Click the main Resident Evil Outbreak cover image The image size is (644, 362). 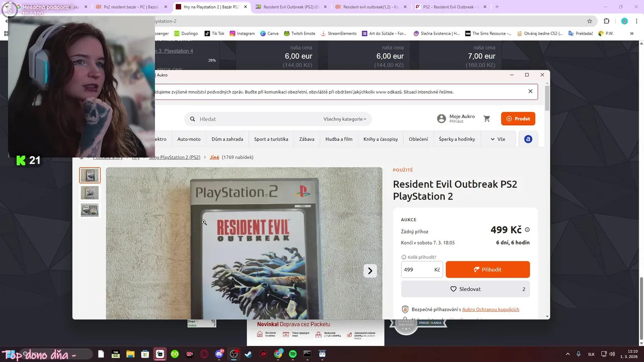(x=244, y=243)
